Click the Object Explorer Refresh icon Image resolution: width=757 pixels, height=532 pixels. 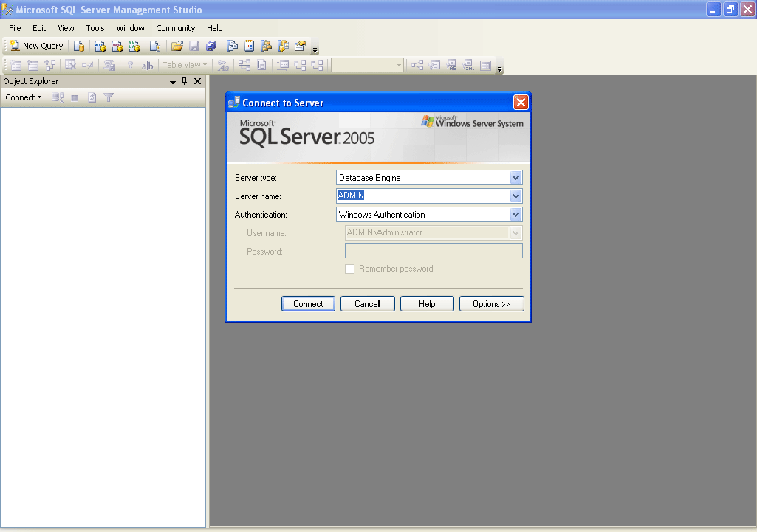92,97
